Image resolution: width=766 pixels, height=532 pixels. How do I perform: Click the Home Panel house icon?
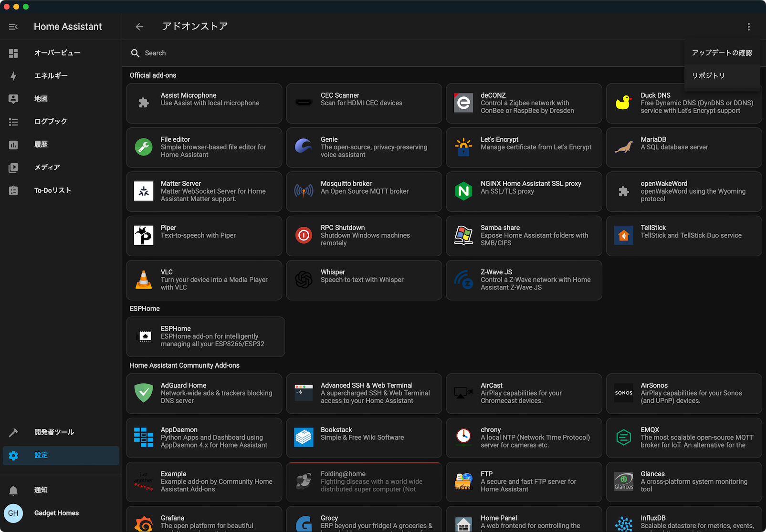coord(463,524)
